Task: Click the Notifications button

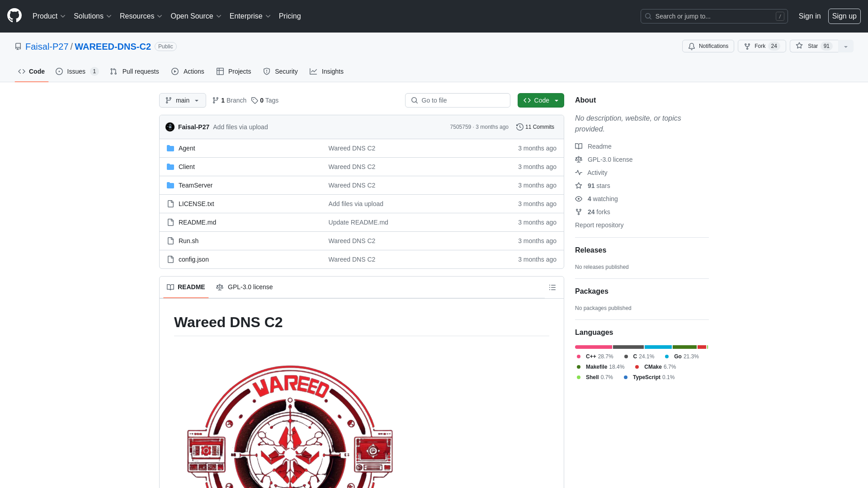Action: pos(708,46)
